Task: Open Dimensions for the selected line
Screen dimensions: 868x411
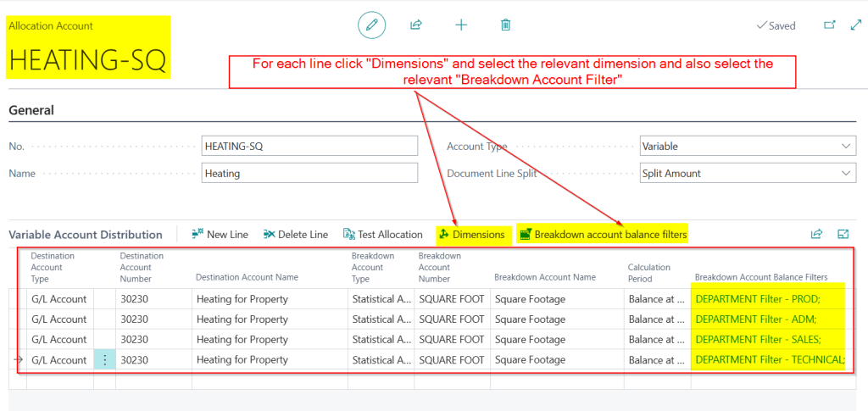Action: (473, 234)
